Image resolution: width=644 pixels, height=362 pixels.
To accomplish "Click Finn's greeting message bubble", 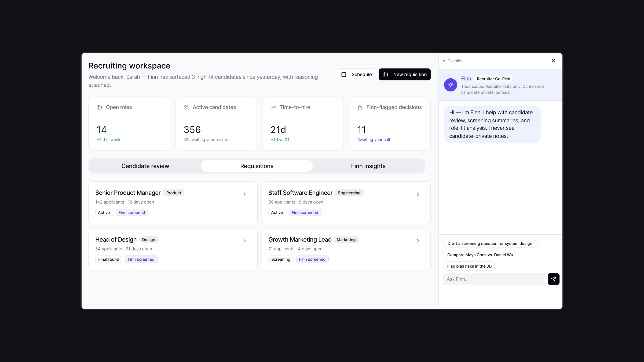I will pyautogui.click(x=492, y=124).
